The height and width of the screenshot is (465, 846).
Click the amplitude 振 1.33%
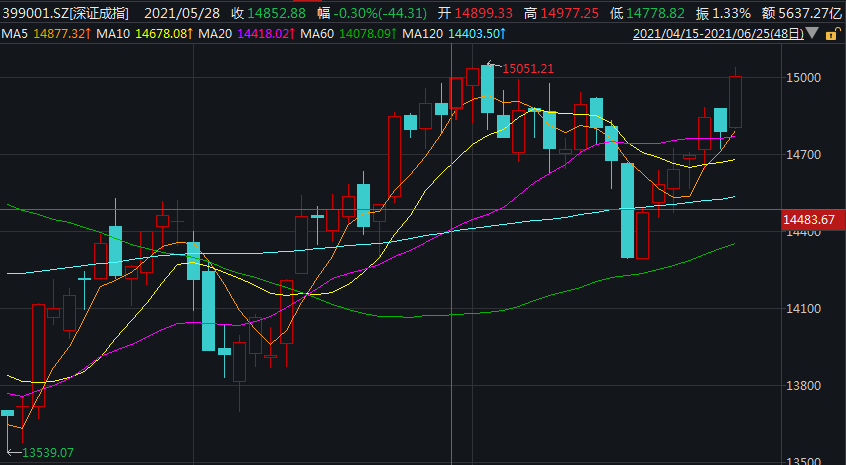pyautogui.click(x=724, y=13)
